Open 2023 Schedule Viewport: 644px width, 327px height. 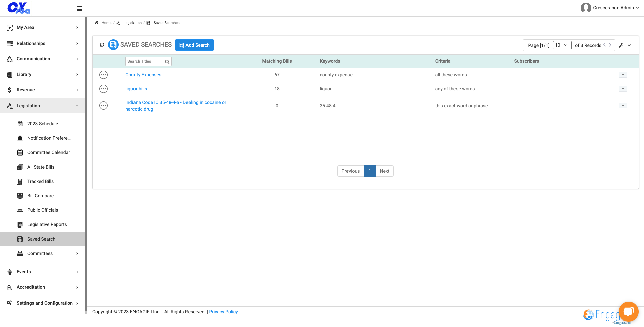pyautogui.click(x=43, y=124)
